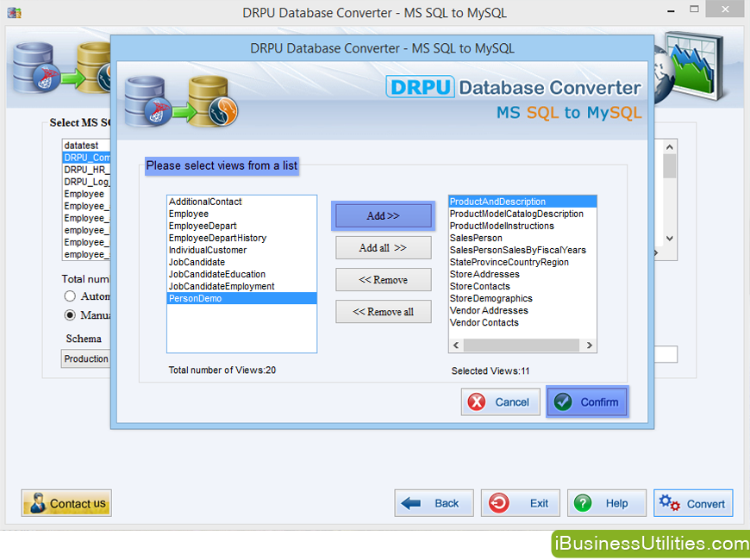The image size is (750, 560).
Task: Select the Automatic radio button in main window
Action: (x=70, y=296)
